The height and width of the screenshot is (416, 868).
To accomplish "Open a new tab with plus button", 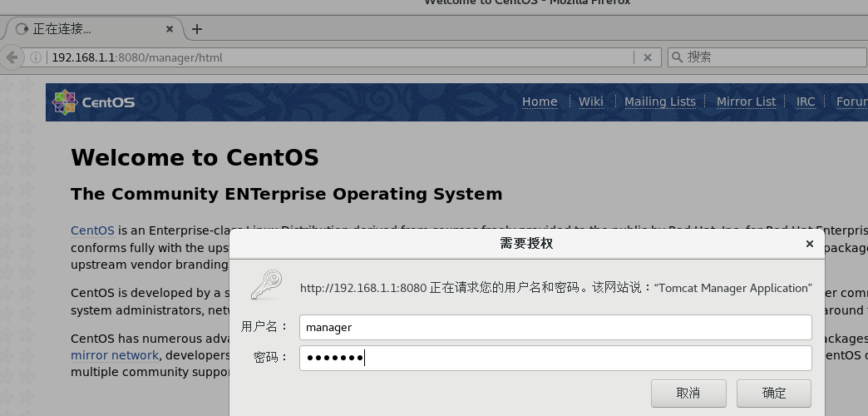I will click(196, 29).
